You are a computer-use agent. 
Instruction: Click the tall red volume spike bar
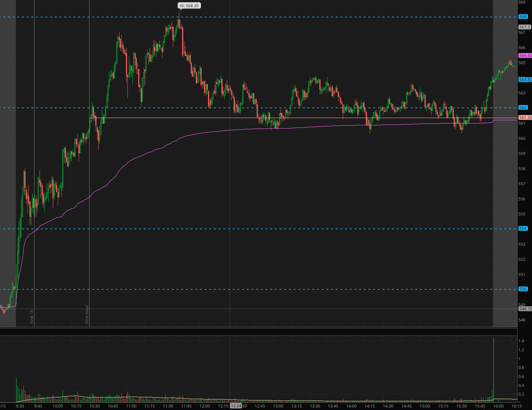pyautogui.click(x=493, y=370)
